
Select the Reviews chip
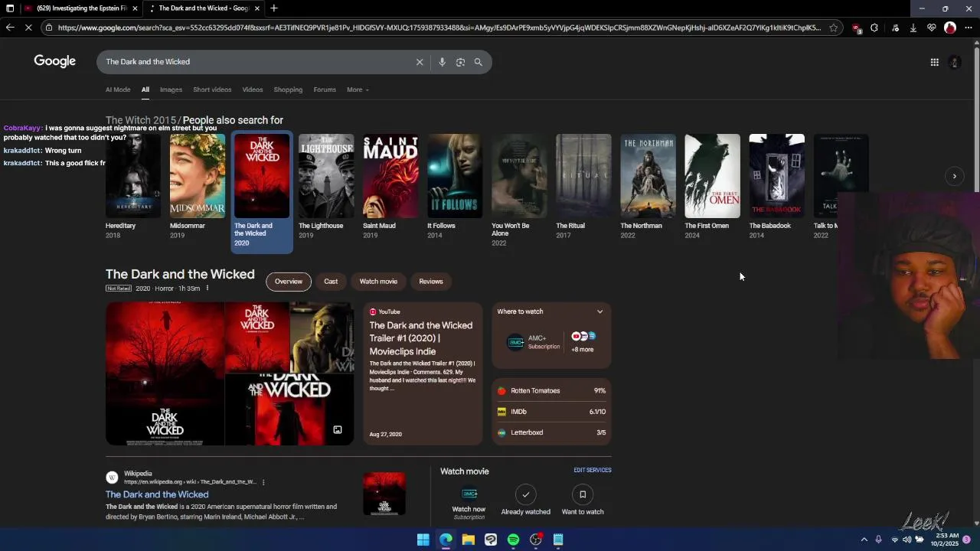pyautogui.click(x=431, y=282)
